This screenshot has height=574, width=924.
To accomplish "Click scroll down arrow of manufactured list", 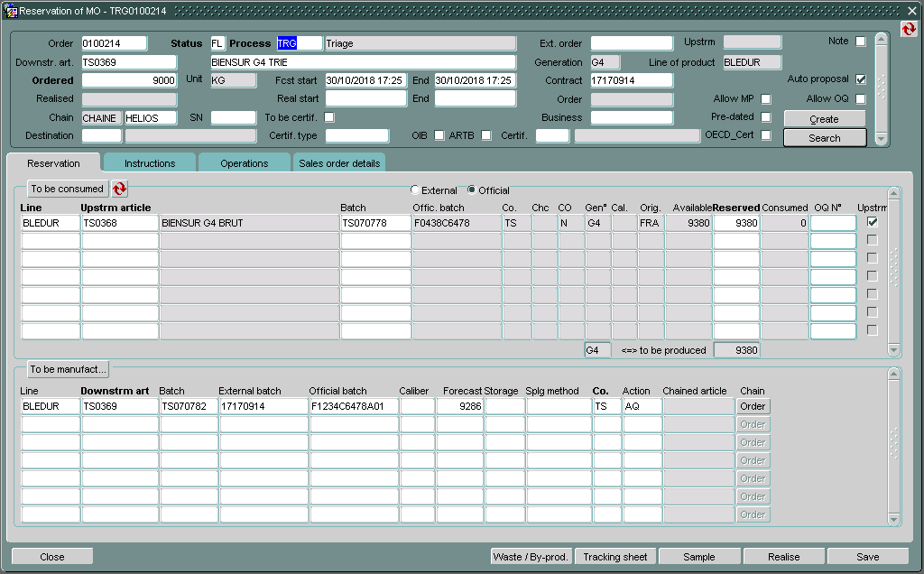I will 894,519.
